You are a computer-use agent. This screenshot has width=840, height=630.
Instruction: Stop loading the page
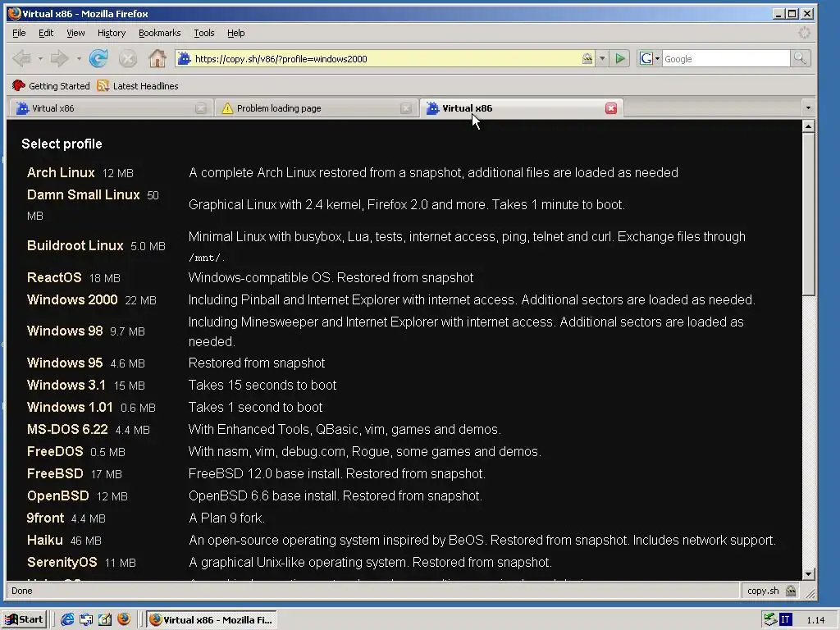127,58
